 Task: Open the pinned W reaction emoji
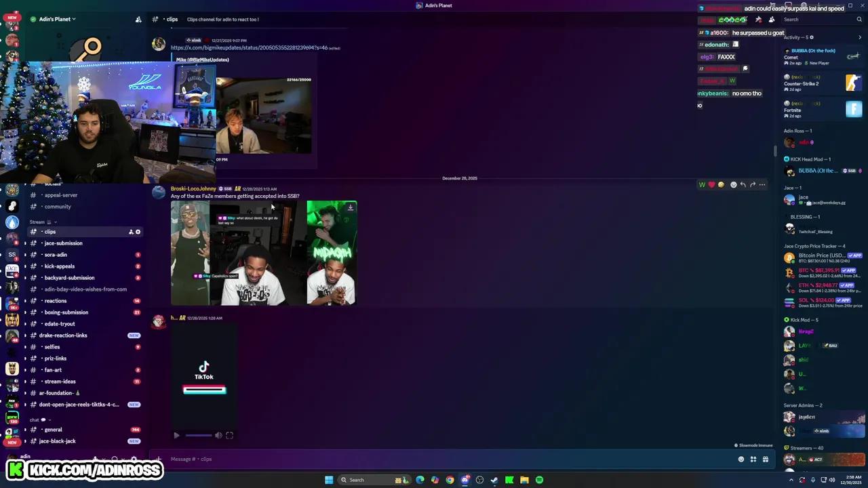pyautogui.click(x=702, y=184)
